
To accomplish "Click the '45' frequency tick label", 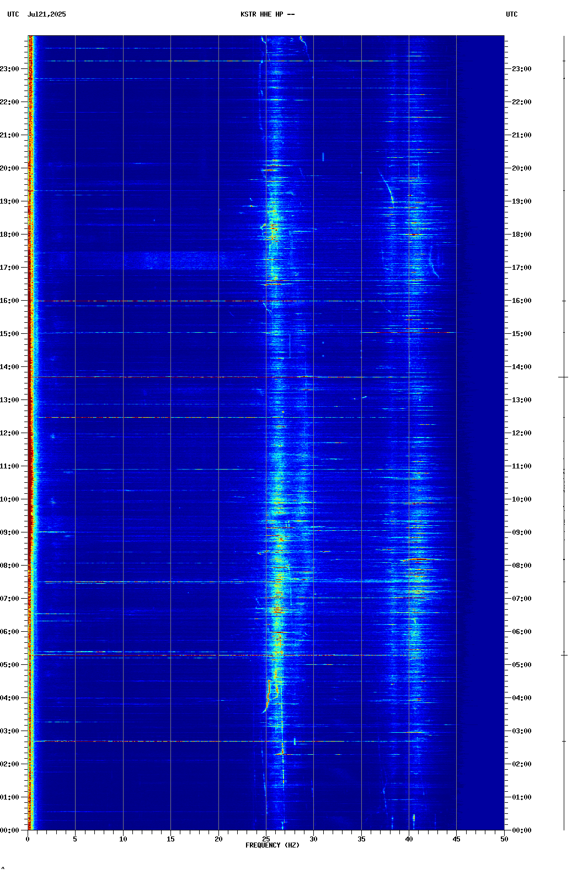I will 457,839.
